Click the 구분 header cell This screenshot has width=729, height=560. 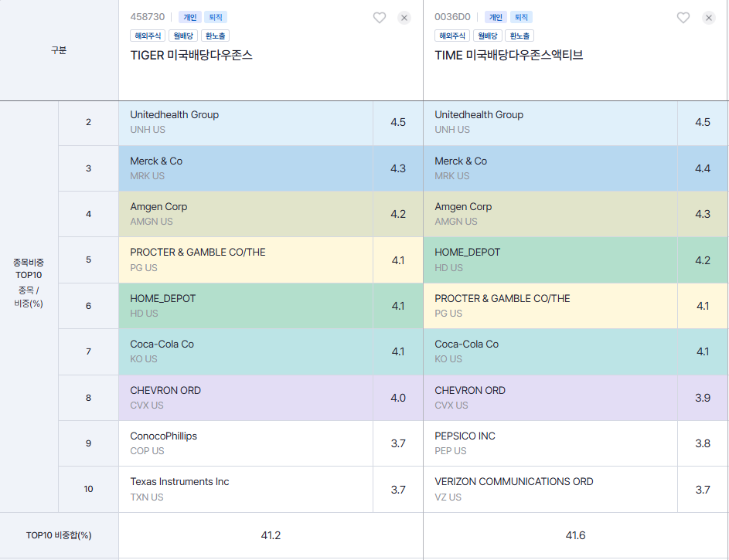(59, 50)
